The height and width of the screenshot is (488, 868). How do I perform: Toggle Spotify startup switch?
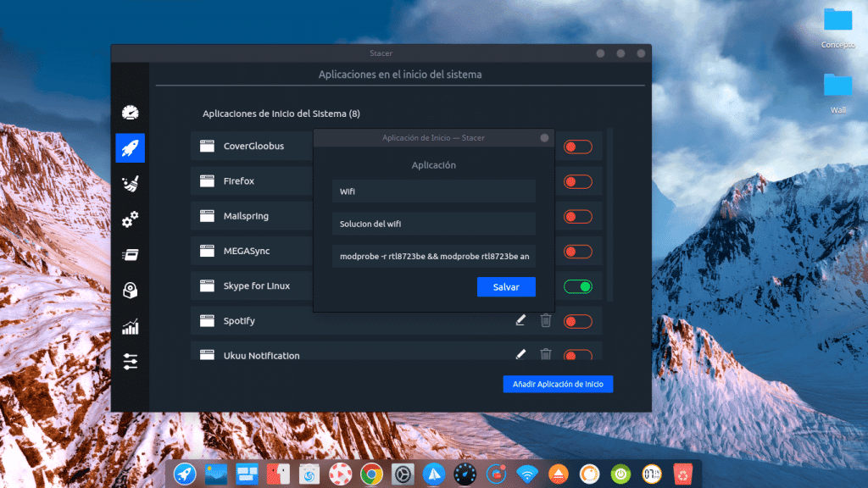578,321
